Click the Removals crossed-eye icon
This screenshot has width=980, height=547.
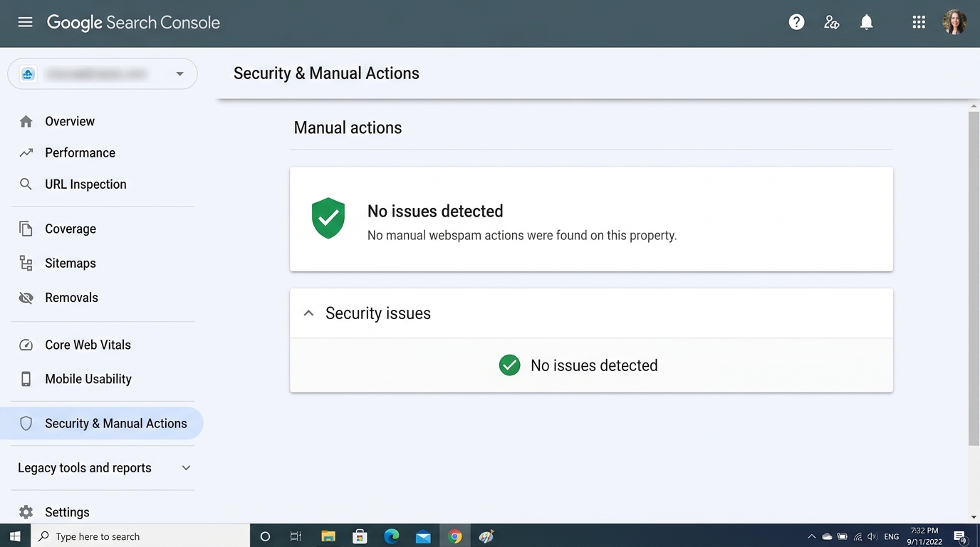tap(26, 298)
